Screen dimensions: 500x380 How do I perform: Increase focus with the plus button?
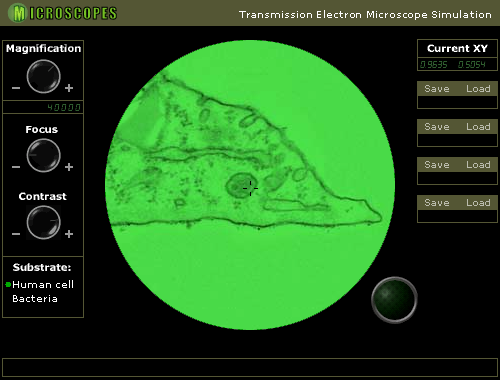pos(69,167)
